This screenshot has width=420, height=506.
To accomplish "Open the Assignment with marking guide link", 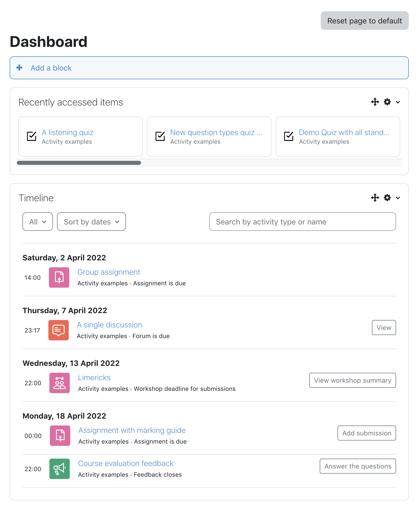I will tap(132, 430).
